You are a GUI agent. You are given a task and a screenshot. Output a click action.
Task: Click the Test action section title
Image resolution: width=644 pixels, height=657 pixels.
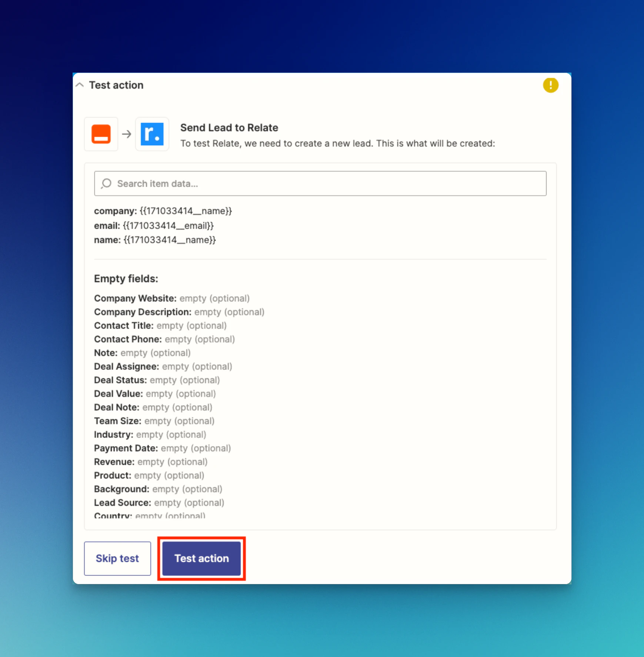[x=116, y=85]
